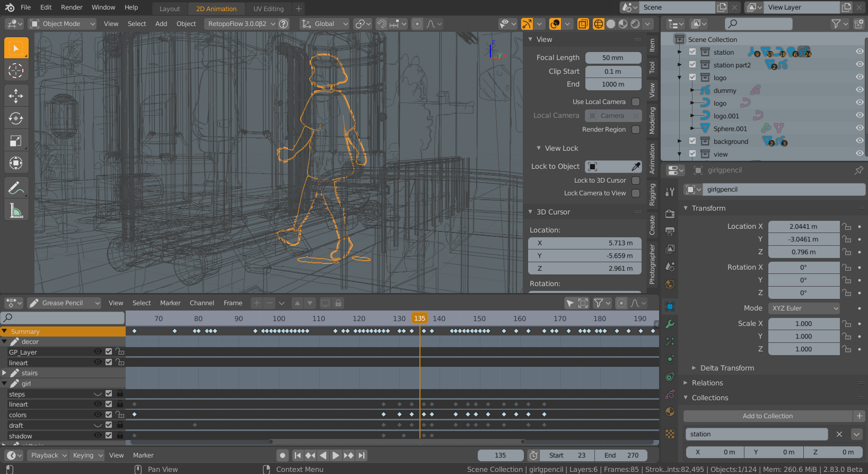
Task: Click the dope sheet channel search field
Action: tap(63, 318)
